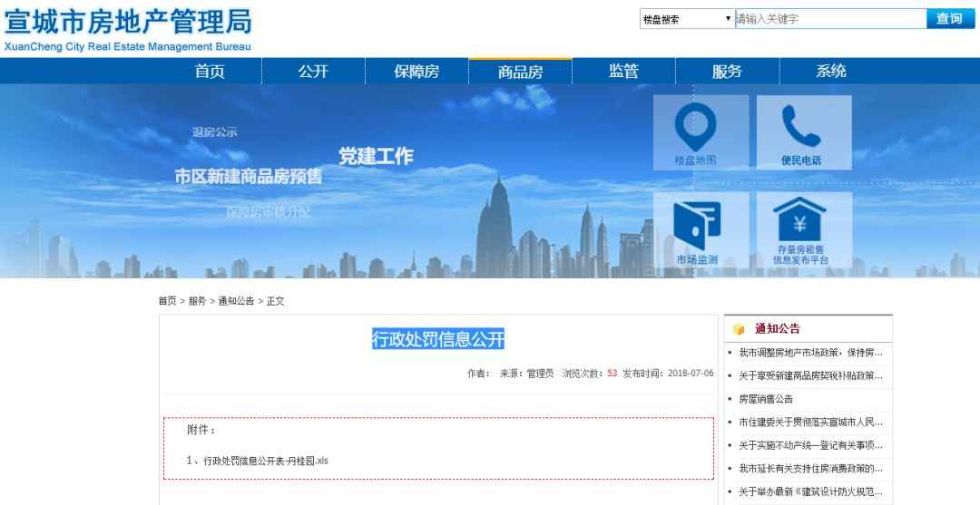Go to the 保障房 navigation tab
Viewport: 980px width, 505px height.
(416, 72)
